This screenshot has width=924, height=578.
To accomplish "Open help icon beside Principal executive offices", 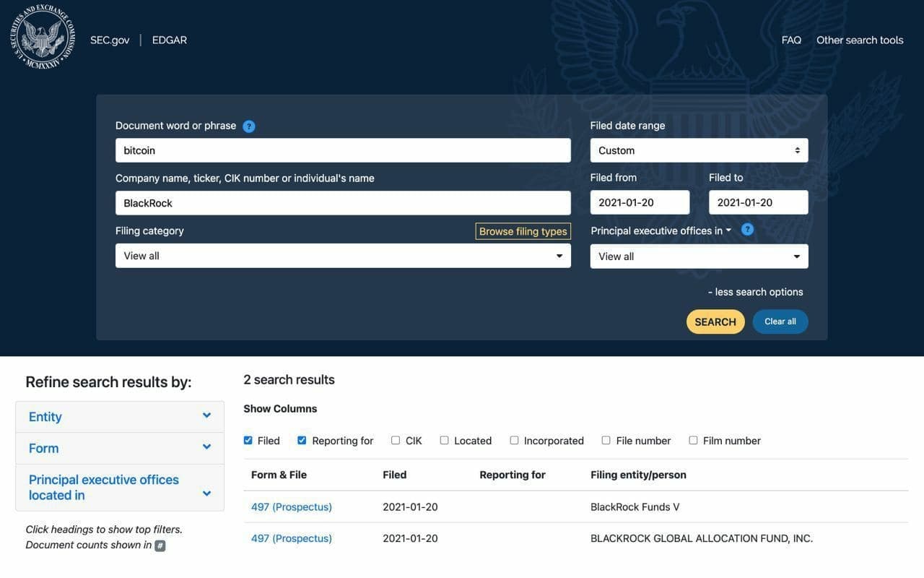I will pos(748,230).
